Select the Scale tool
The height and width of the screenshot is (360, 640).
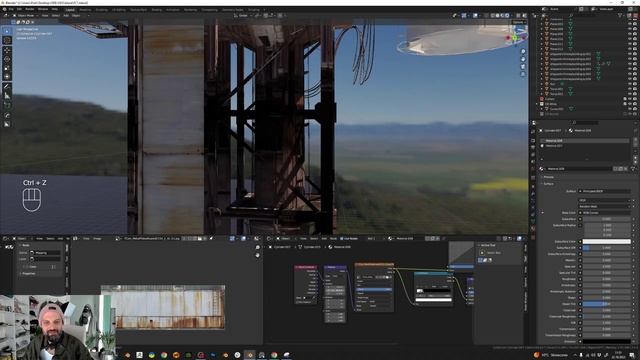pyautogui.click(x=7, y=68)
